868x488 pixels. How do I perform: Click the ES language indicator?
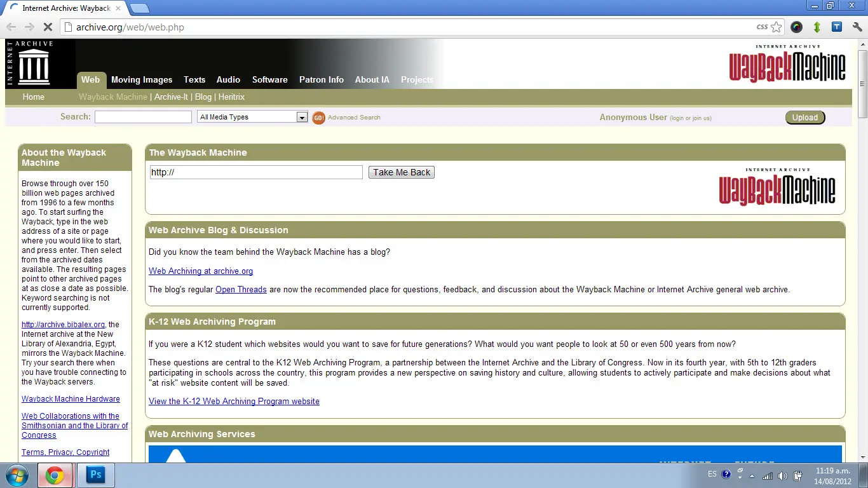click(712, 474)
